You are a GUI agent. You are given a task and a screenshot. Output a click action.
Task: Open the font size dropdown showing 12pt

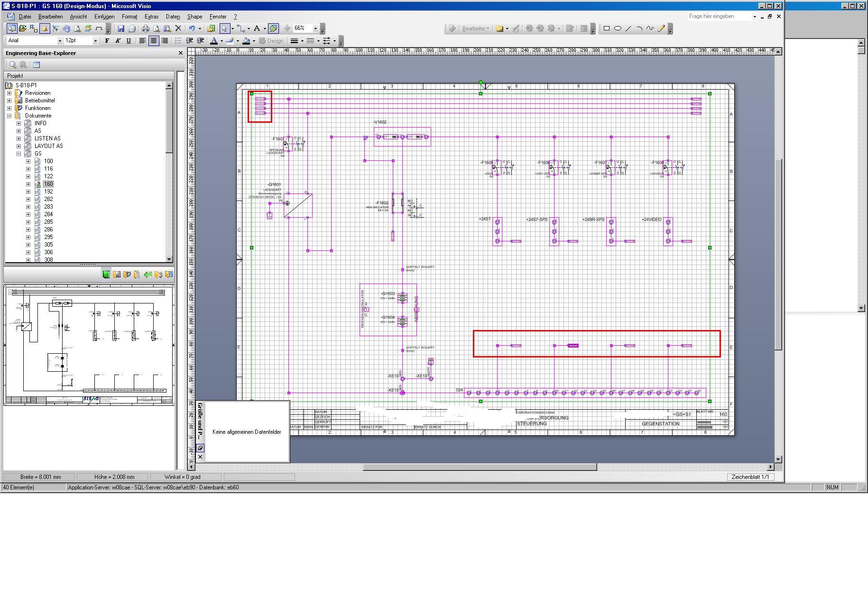tap(95, 41)
